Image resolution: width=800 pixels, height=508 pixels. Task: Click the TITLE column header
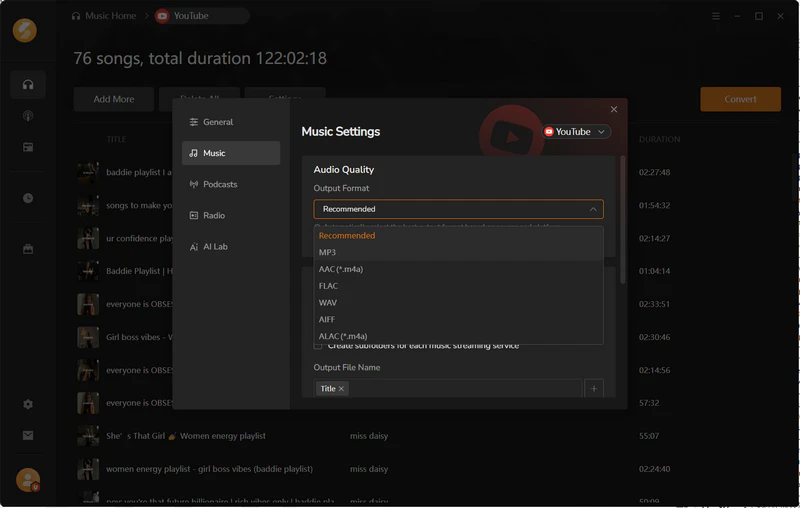pyautogui.click(x=116, y=139)
